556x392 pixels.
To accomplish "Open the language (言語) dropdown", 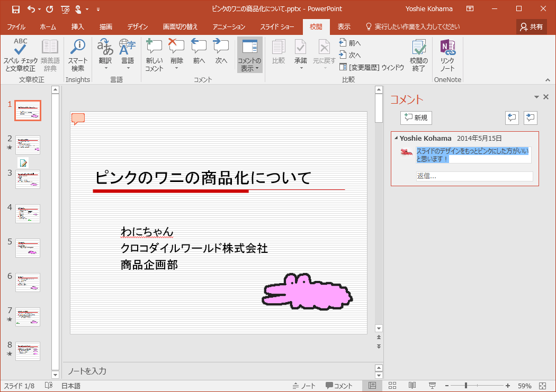I will pyautogui.click(x=128, y=68).
